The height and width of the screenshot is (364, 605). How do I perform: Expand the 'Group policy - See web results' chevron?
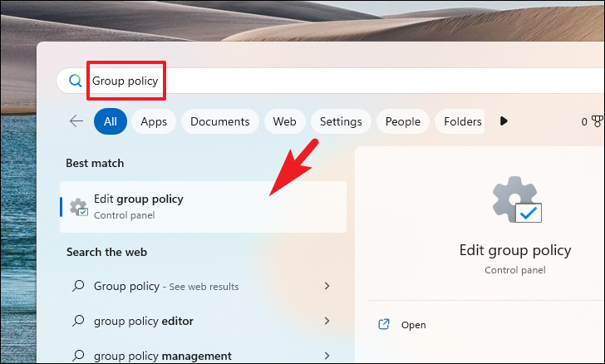click(327, 286)
